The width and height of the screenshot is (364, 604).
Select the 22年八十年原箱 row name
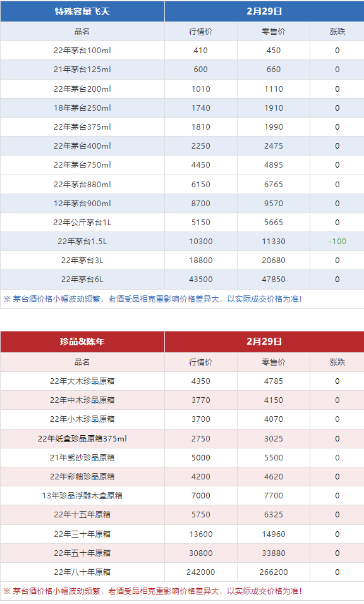(x=82, y=572)
